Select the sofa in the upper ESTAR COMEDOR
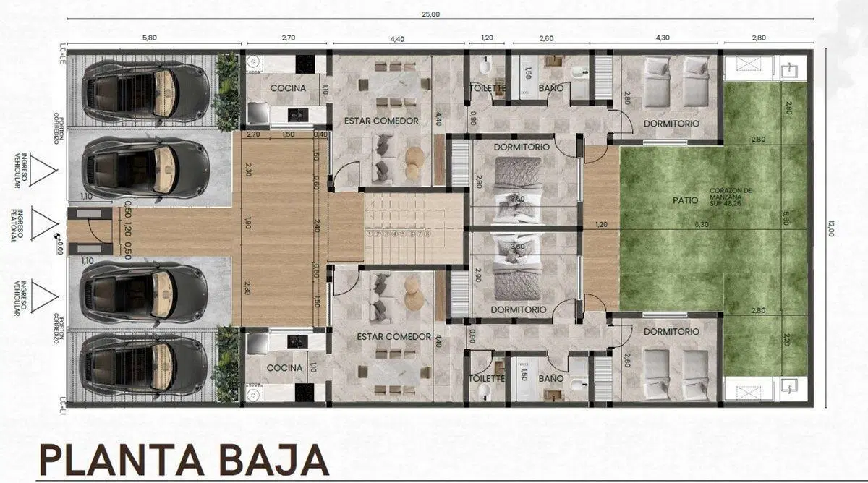Image resolution: width=868 pixels, height=483 pixels. point(381,157)
